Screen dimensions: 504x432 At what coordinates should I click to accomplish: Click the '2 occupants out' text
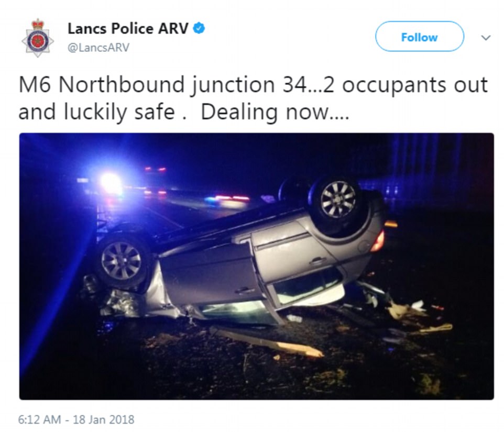[406, 85]
